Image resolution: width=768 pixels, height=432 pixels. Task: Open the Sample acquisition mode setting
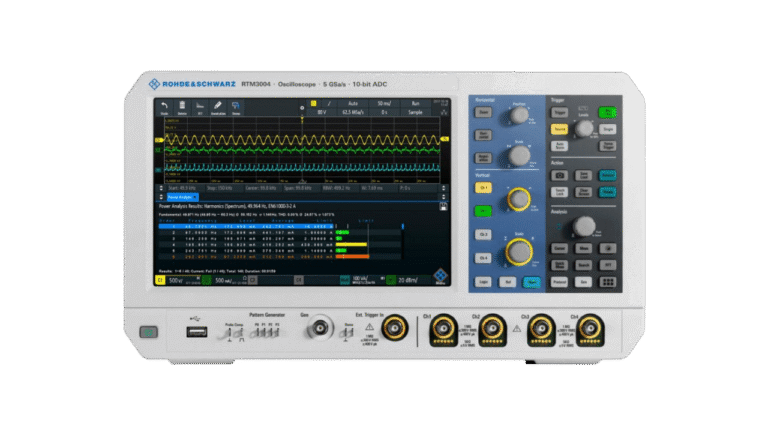[x=414, y=112]
